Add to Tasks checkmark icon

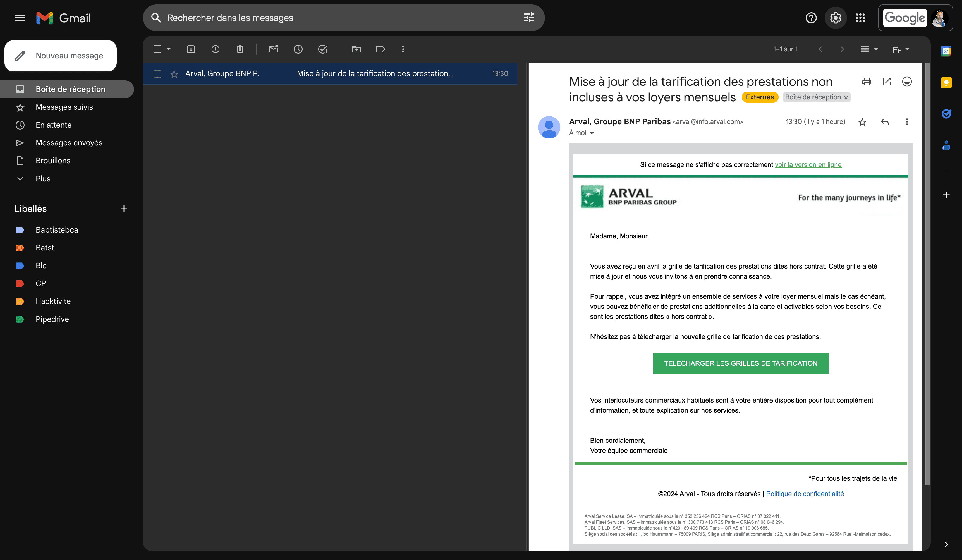click(323, 49)
